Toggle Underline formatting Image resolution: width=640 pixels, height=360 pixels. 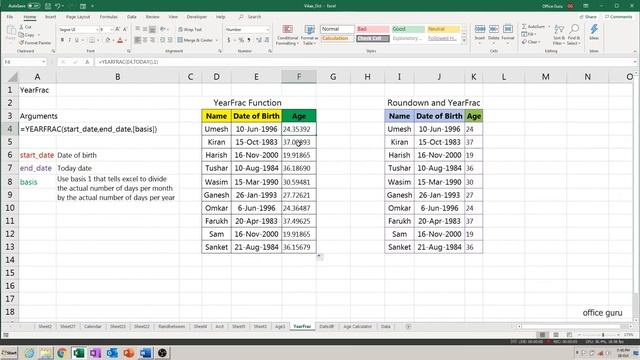point(76,40)
